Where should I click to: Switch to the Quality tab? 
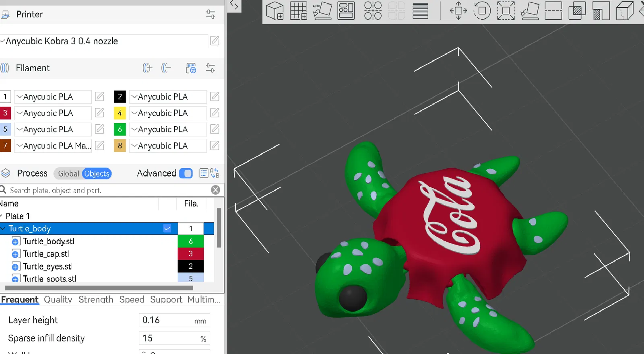click(58, 299)
